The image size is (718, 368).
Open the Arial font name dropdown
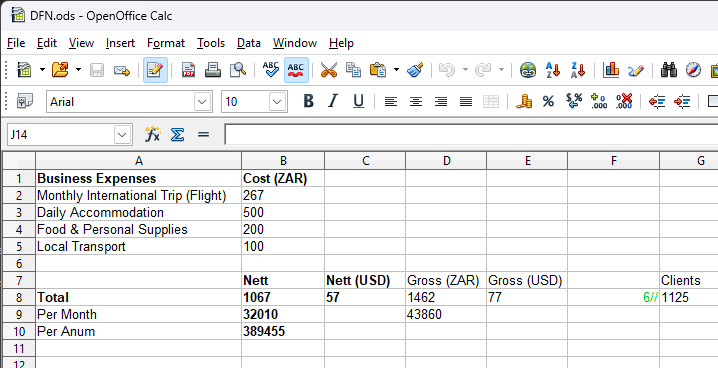202,102
